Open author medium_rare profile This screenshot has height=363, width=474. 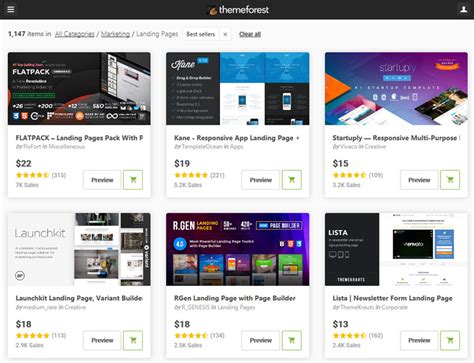[x=40, y=307]
